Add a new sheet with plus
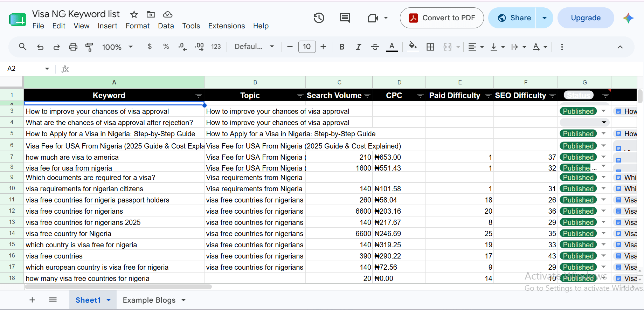Viewport: 644px width, 310px height. (32, 300)
